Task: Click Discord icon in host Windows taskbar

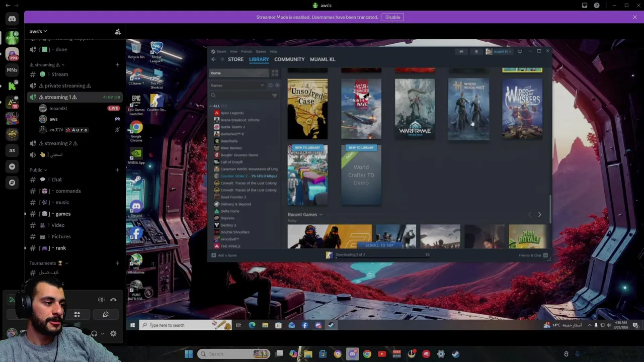Action: click(x=353, y=354)
